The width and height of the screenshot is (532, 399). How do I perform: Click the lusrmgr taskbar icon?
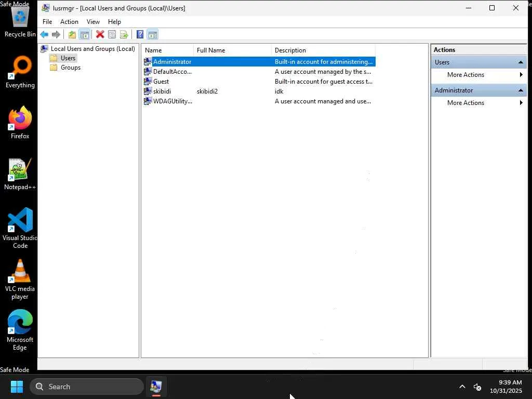tap(156, 387)
